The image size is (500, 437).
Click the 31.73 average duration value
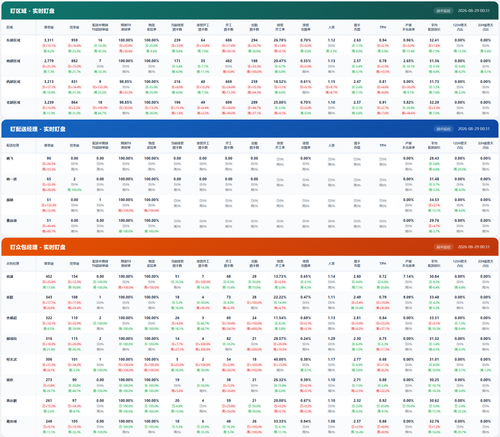(x=434, y=81)
